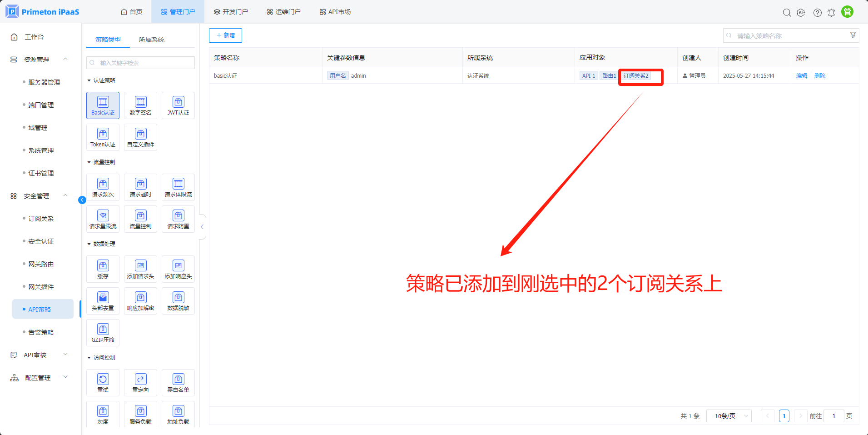The image size is (868, 435).
Task: Collapse the 认证策略 category
Action: pos(89,80)
